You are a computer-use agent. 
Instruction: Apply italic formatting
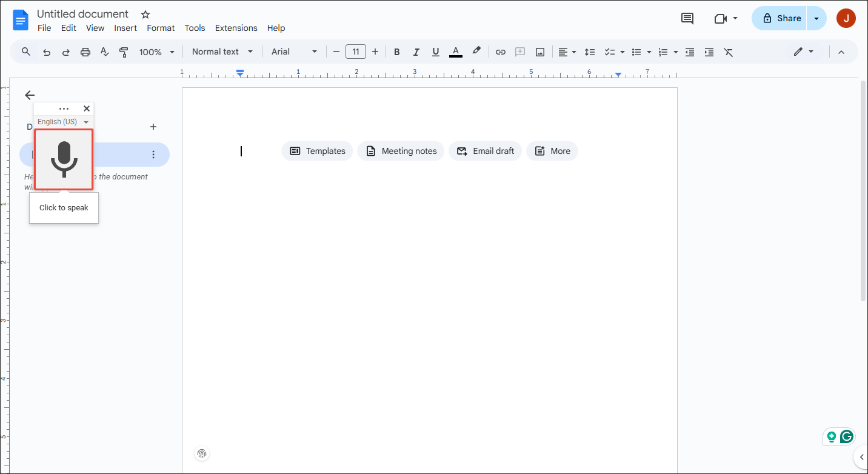tap(416, 52)
